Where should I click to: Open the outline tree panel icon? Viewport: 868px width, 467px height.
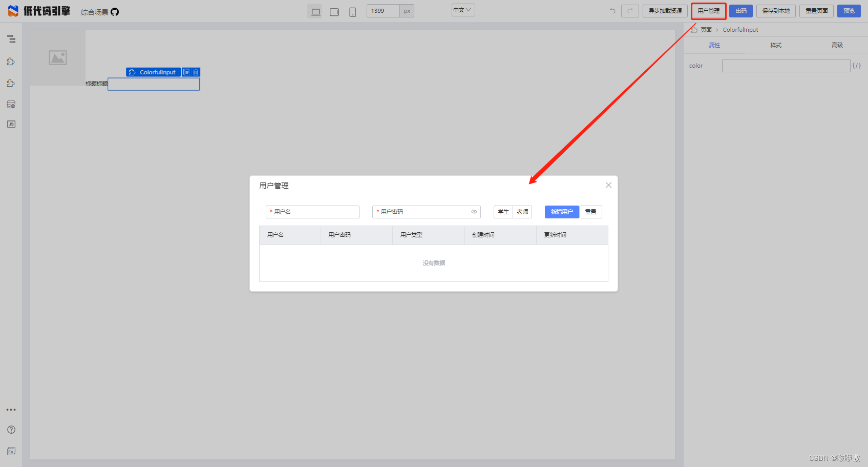(x=11, y=39)
